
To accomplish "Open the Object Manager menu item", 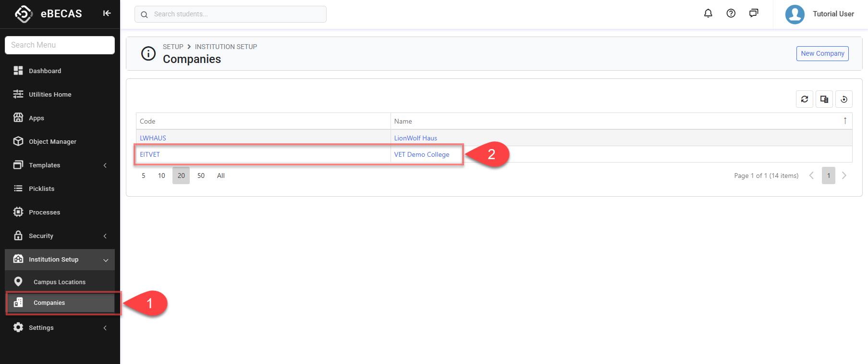I will pyautogui.click(x=52, y=141).
